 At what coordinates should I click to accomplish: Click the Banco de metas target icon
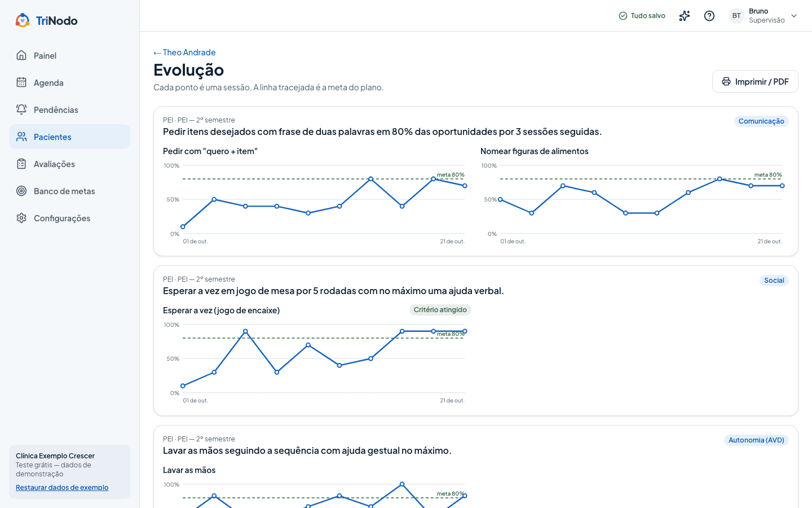pos(21,191)
